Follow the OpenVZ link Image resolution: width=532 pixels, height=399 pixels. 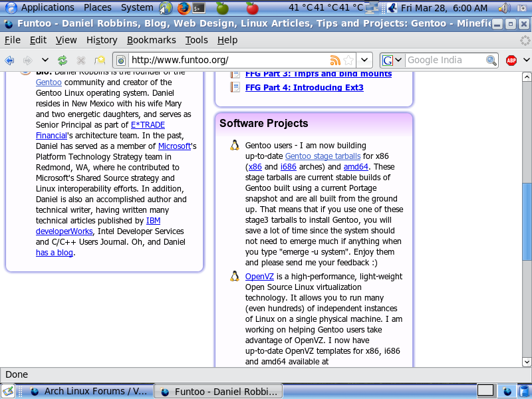pyautogui.click(x=259, y=276)
